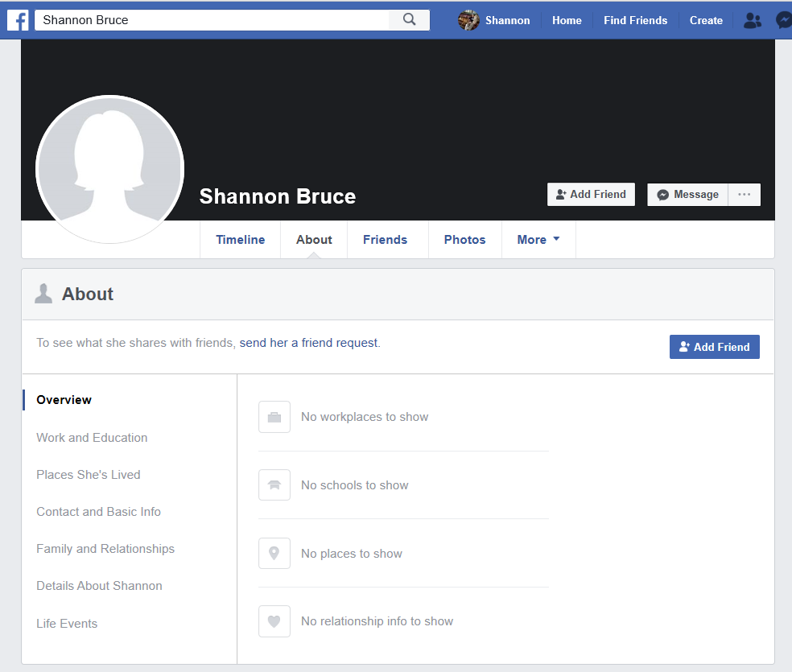This screenshot has width=792, height=672.
Task: Click the Facebook home logo
Action: coord(18,19)
